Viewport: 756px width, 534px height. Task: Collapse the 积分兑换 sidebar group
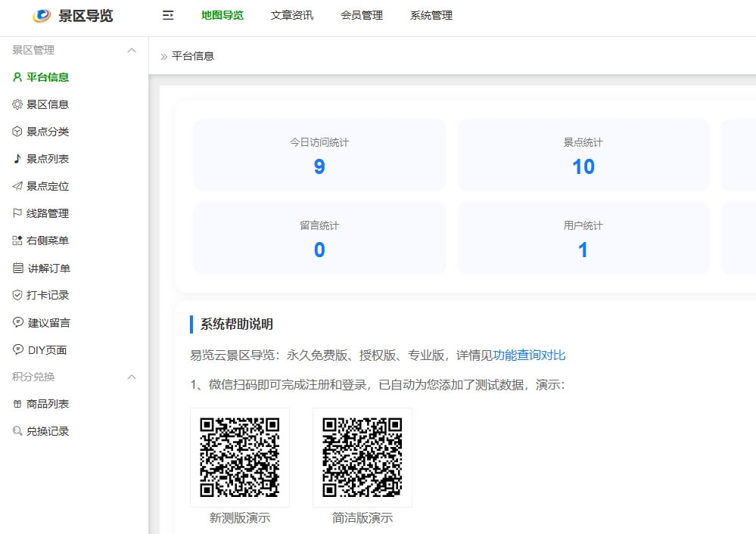132,377
